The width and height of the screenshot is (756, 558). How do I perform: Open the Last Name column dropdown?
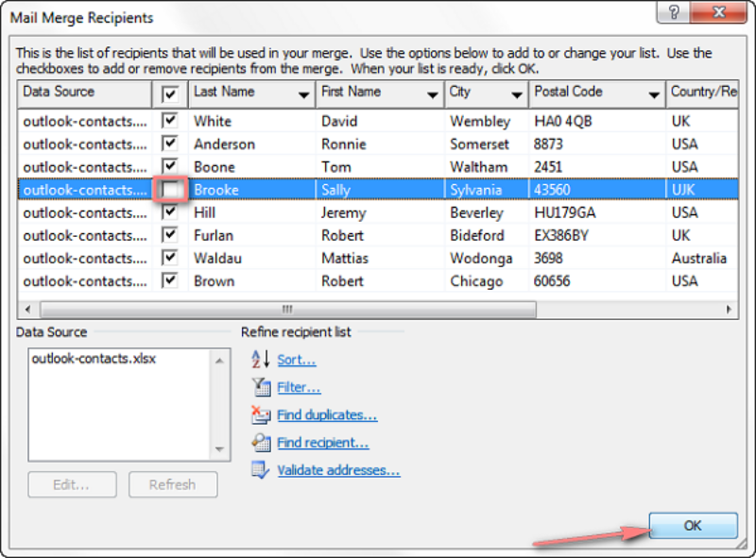(x=303, y=95)
